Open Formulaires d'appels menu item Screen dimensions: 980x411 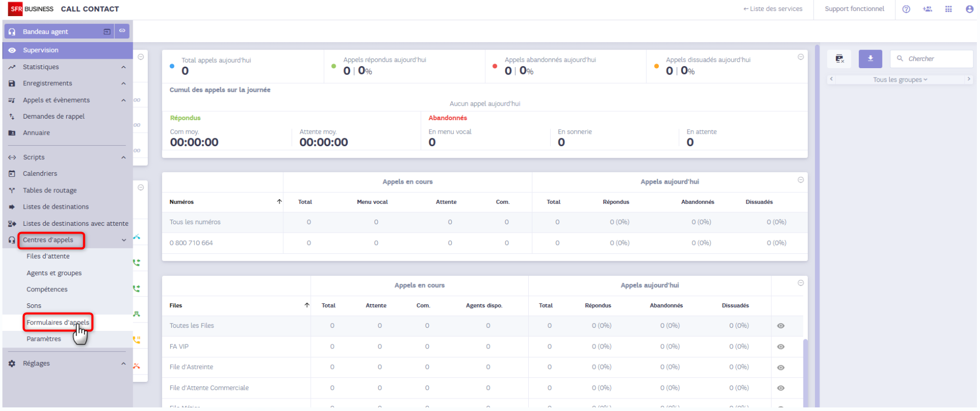point(58,323)
